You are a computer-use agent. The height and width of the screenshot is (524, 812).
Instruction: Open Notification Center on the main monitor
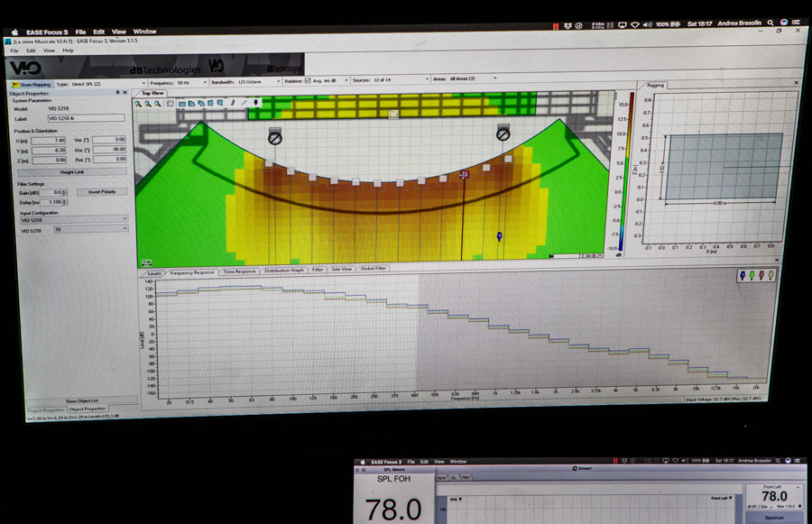point(797,23)
